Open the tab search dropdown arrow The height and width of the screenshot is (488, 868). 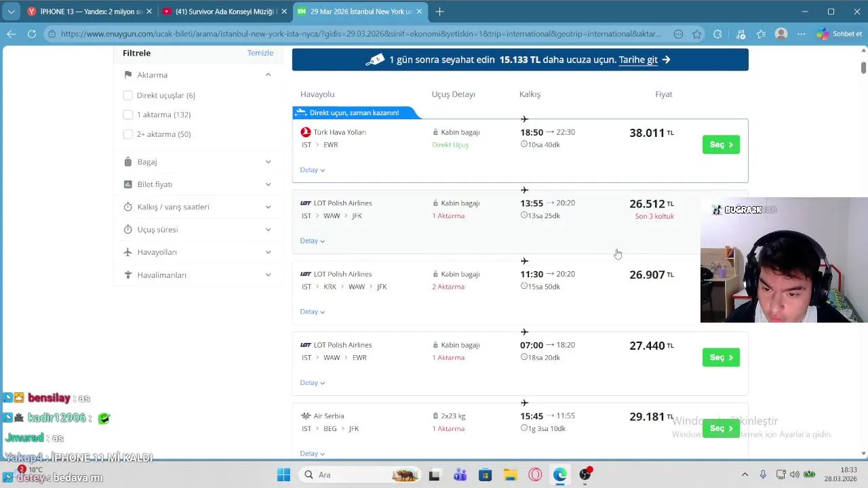tap(11, 12)
